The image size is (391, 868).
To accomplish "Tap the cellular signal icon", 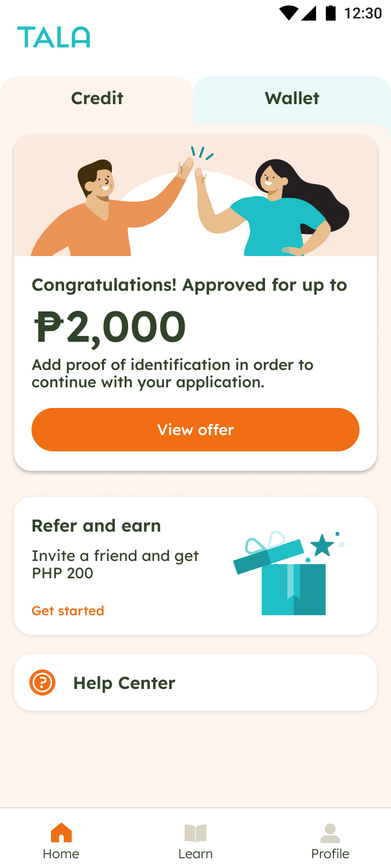I will [308, 13].
